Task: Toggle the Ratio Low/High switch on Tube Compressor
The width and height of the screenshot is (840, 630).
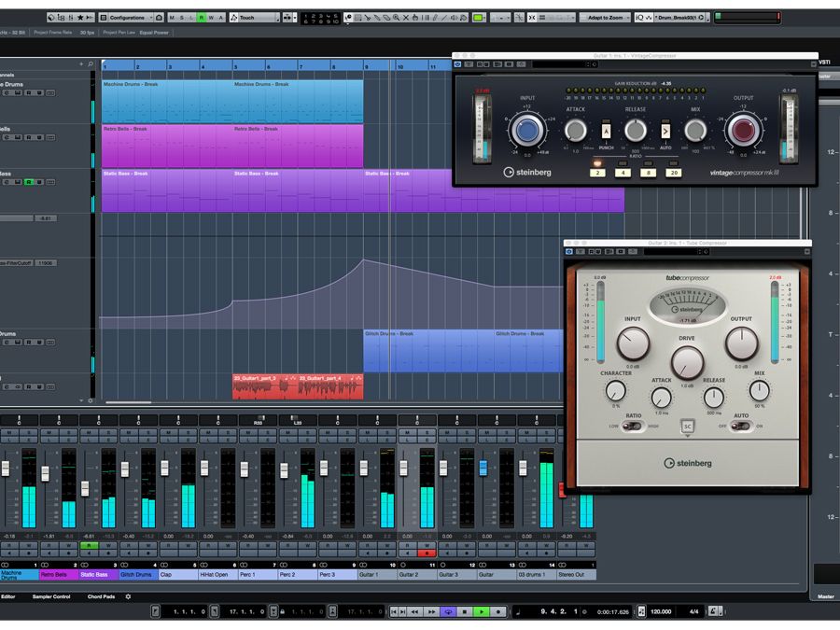Action: pos(633,426)
